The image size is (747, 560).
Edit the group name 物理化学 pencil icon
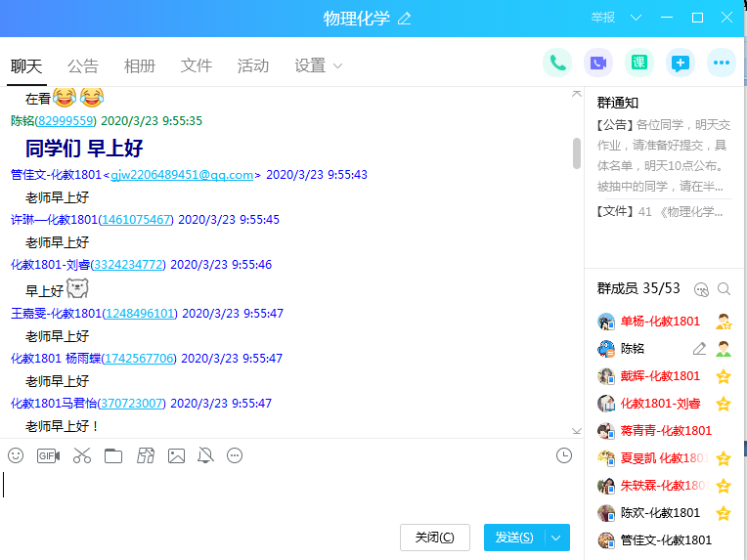(405, 19)
